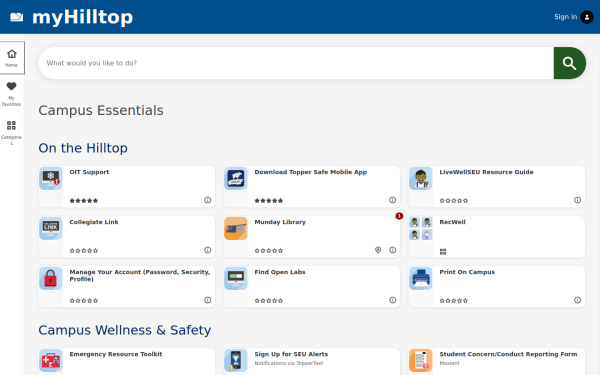Click the Munday Library tile icon

pyautogui.click(x=236, y=228)
